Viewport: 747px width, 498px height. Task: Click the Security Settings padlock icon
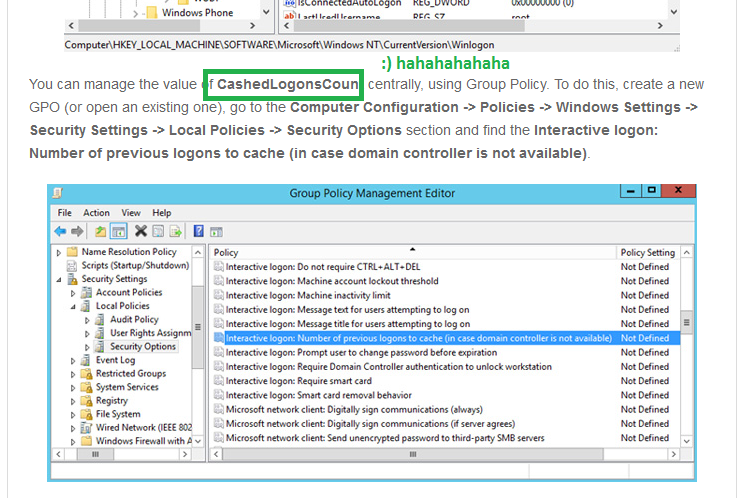(72, 279)
